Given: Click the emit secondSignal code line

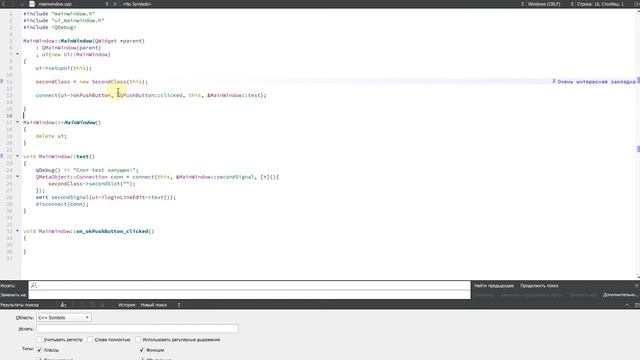Looking at the screenshot, I should (x=105, y=197).
